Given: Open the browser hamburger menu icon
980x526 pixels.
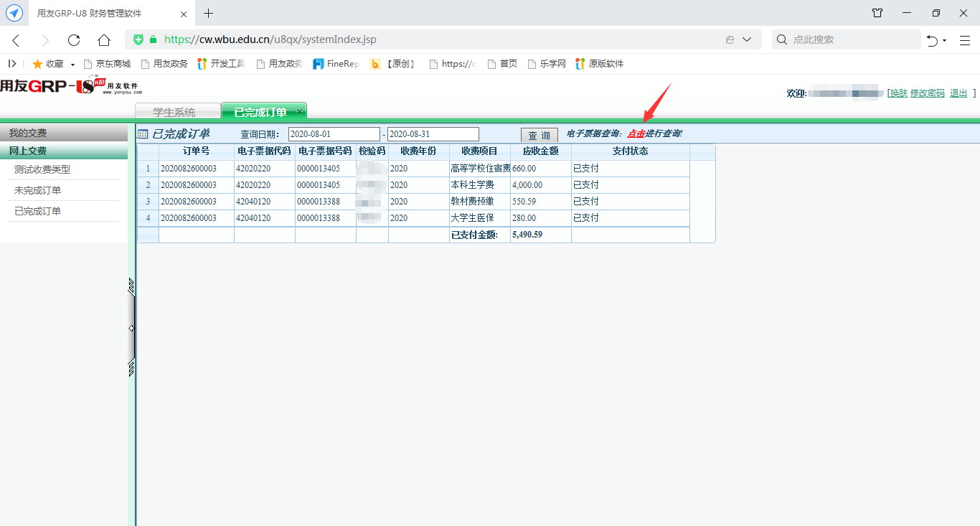Looking at the screenshot, I should point(965,40).
